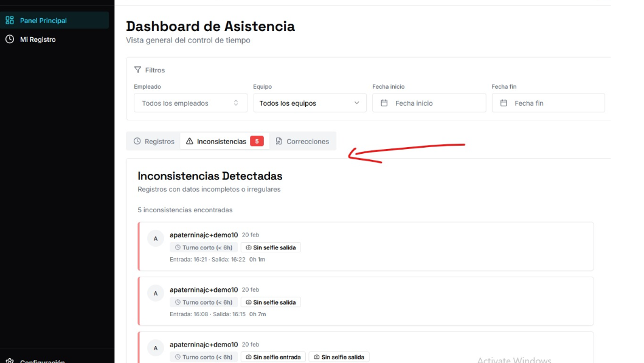
Task: Open the 16:21 entry inconsistency record
Action: coord(365,246)
